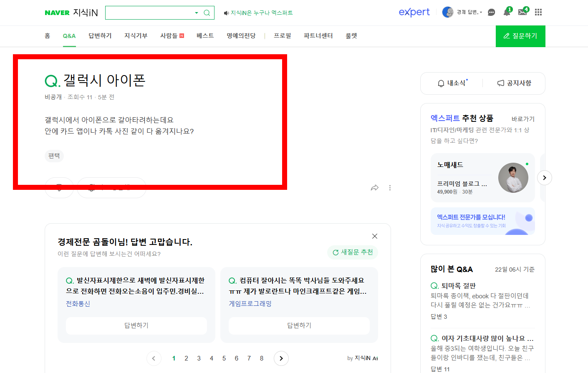588x373 pixels.
Task: Select page 1 of recommendations
Action: pyautogui.click(x=174, y=358)
